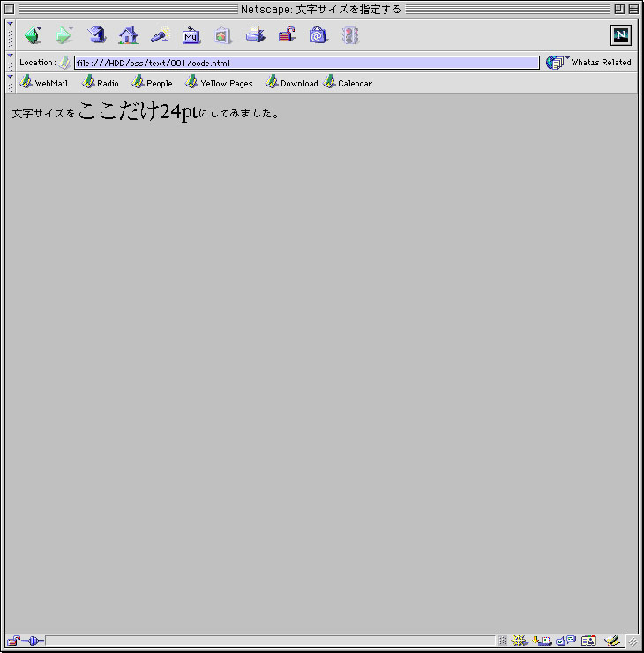The width and height of the screenshot is (644, 653).
Task: Print the page with the printer icon
Action: click(255, 35)
